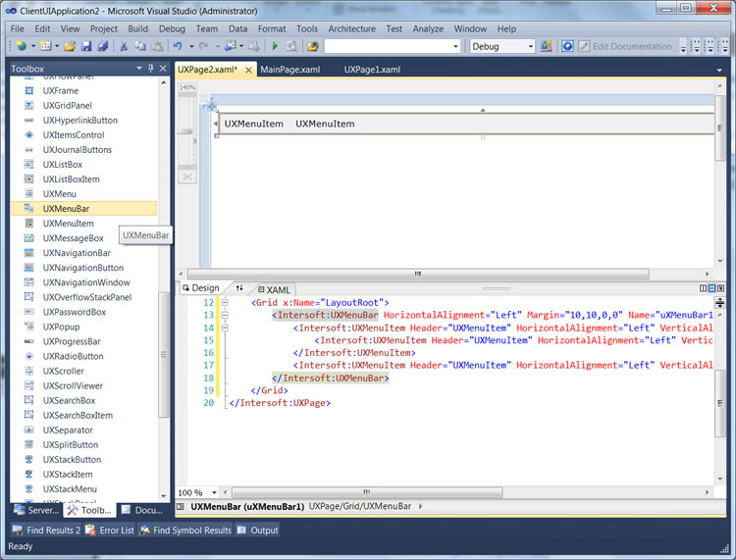Save the current file with the floppy icon
This screenshot has height=560, width=736.
(86, 46)
